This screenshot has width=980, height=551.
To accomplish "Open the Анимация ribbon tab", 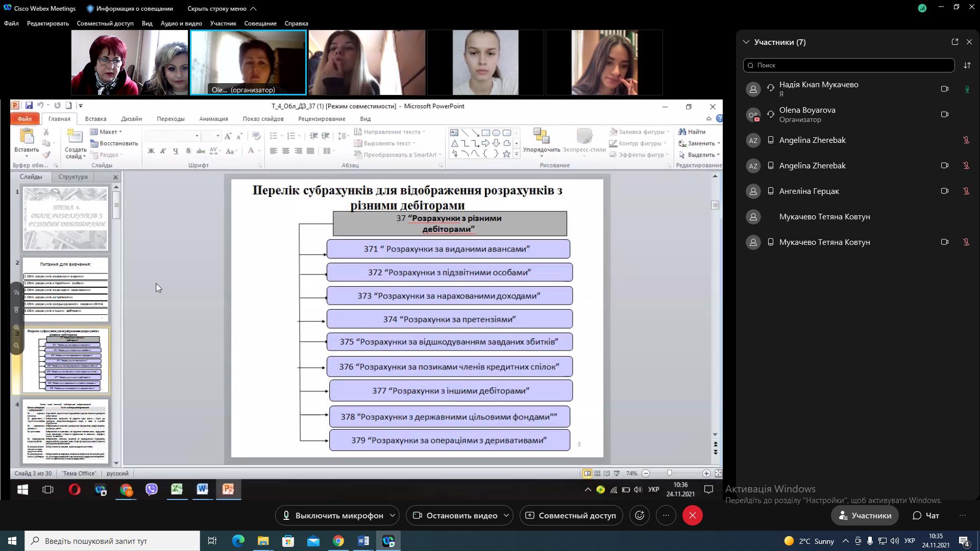I will click(213, 119).
